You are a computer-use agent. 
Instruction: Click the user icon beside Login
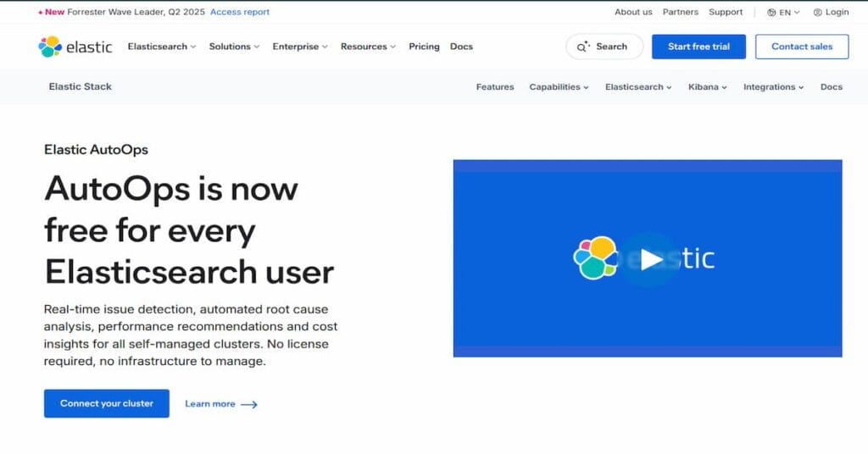click(817, 12)
